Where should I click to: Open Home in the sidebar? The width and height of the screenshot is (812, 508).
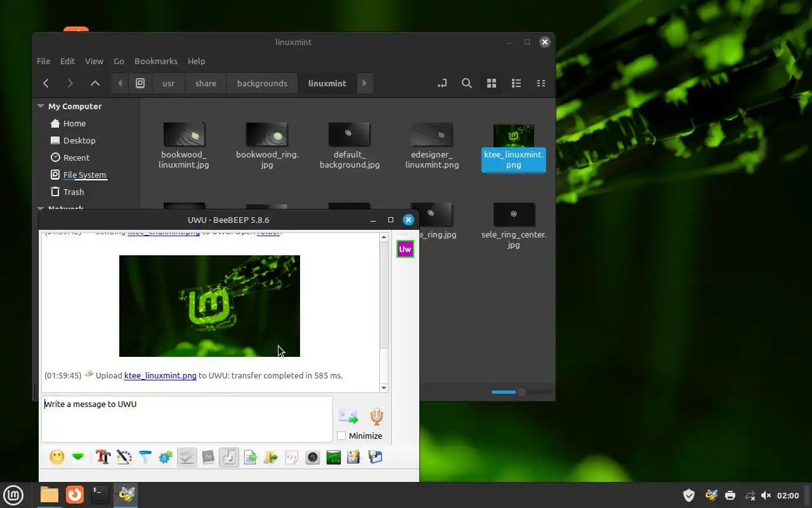tap(74, 123)
